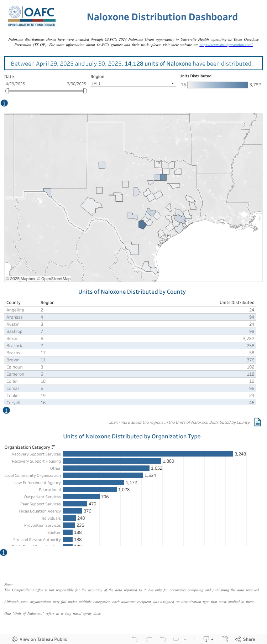
Task: Select the Cameron county row
Action: [130, 374]
